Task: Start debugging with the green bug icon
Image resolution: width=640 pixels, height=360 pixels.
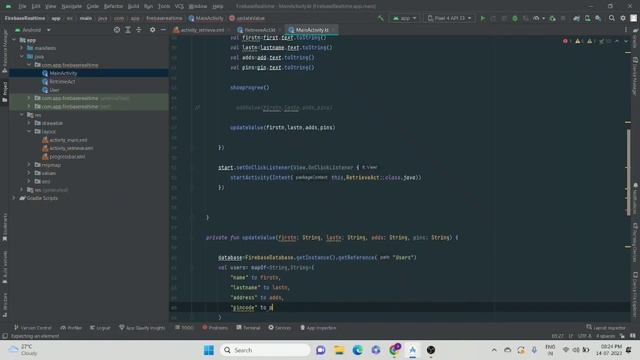Action: point(515,18)
